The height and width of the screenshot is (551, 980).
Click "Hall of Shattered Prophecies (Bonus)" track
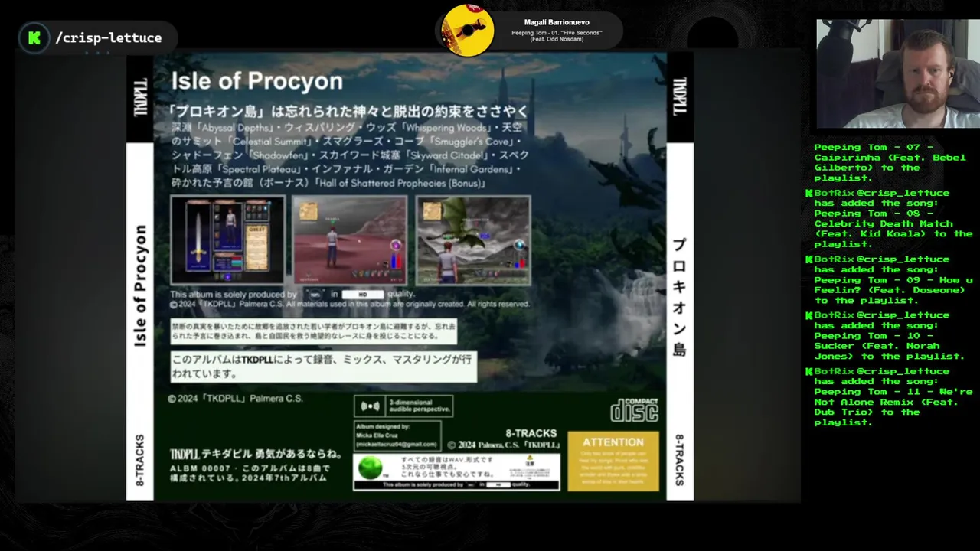[400, 184]
